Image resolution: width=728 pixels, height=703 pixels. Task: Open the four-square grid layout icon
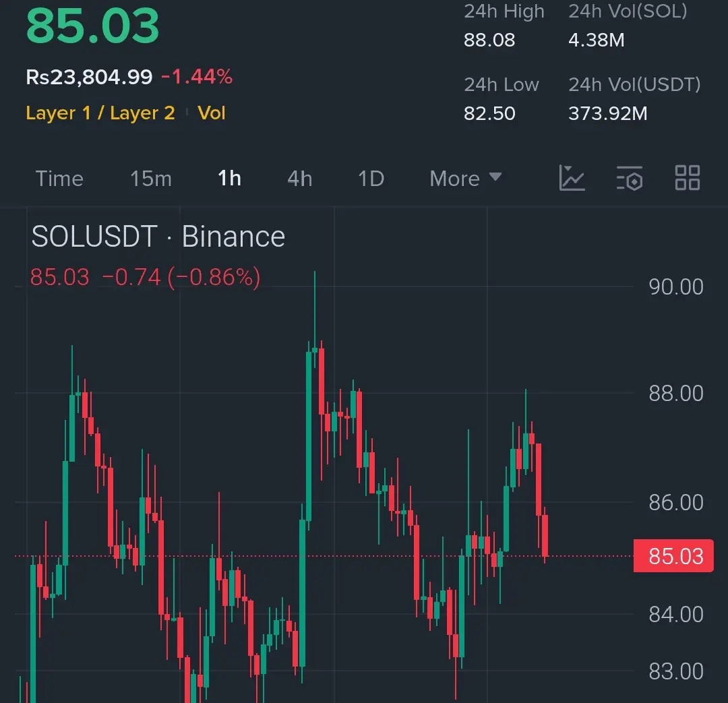687,178
